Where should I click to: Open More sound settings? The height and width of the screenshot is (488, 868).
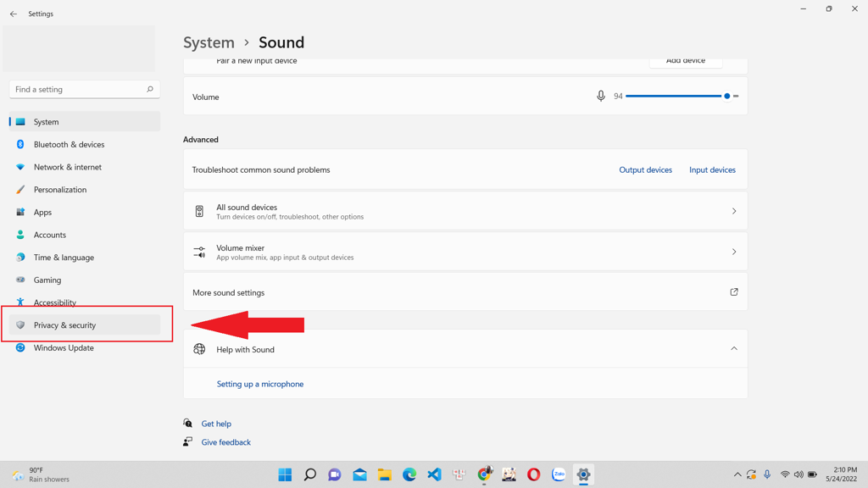click(465, 292)
